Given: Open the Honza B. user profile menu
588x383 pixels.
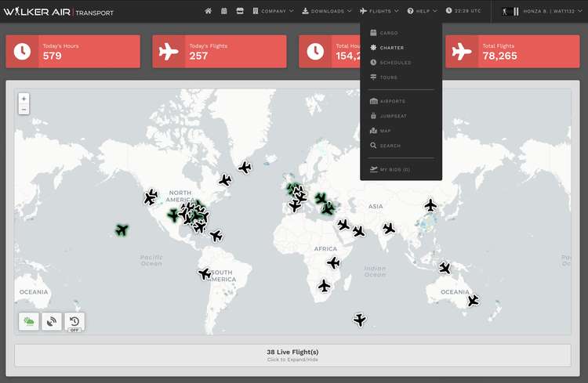Looking at the screenshot, I should (x=541, y=11).
